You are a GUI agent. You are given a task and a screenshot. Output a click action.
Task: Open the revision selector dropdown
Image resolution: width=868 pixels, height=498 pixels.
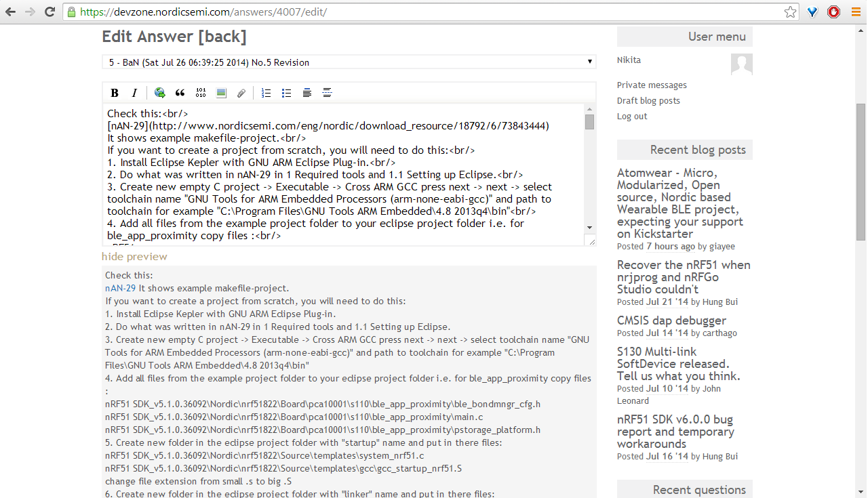(349, 62)
